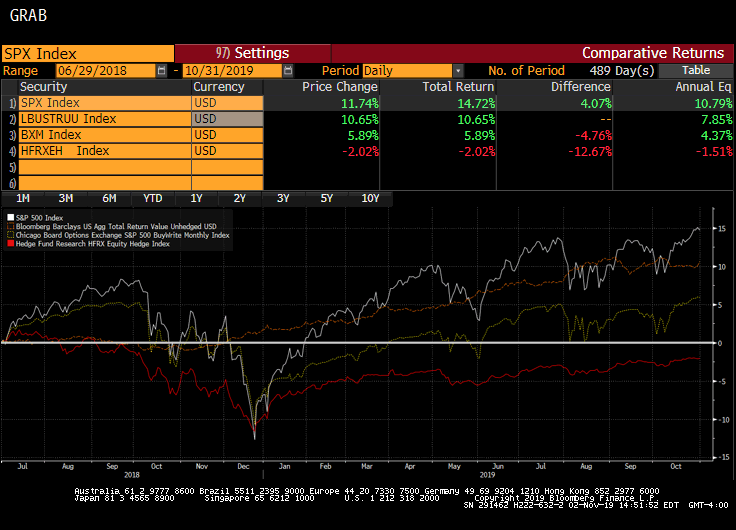Click the Comparative Returns title
This screenshot has height=530, width=736.
coord(652,53)
